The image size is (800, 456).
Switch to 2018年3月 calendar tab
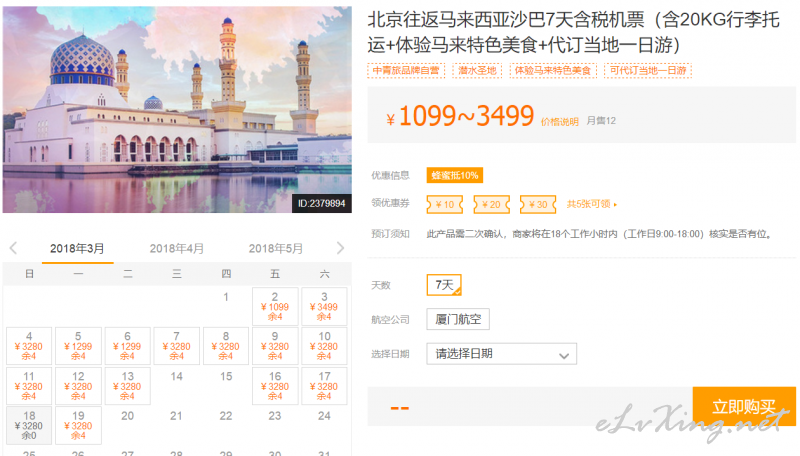(77, 249)
